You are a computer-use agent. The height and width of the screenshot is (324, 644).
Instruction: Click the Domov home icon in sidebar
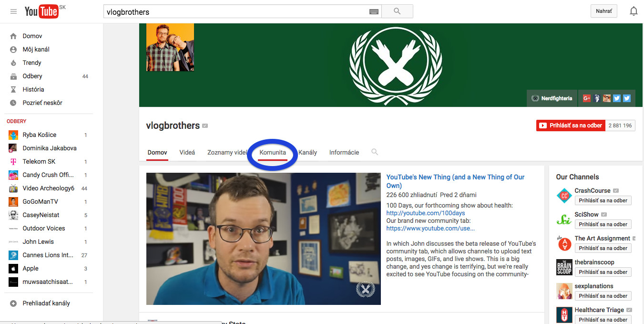click(13, 36)
